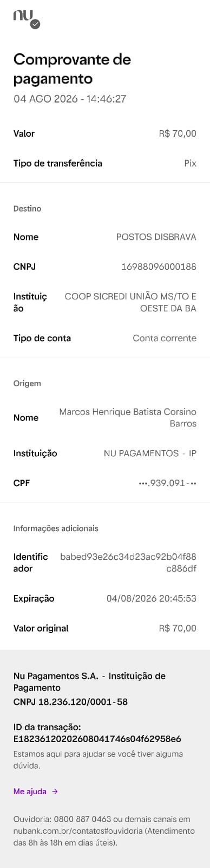Click the CNPJ number 16988096000188
This screenshot has height=868, width=210.
pyautogui.click(x=159, y=267)
